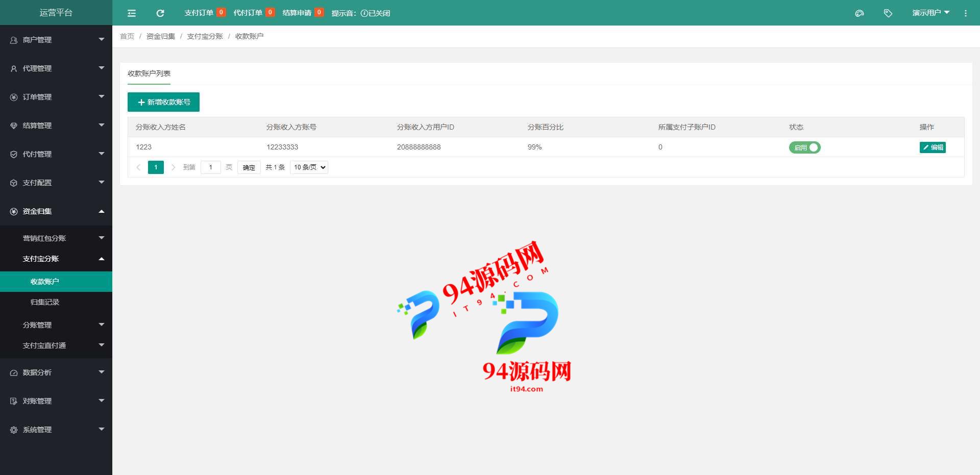980x475 pixels.
Task: Click the tag icon in header
Action: pos(888,13)
